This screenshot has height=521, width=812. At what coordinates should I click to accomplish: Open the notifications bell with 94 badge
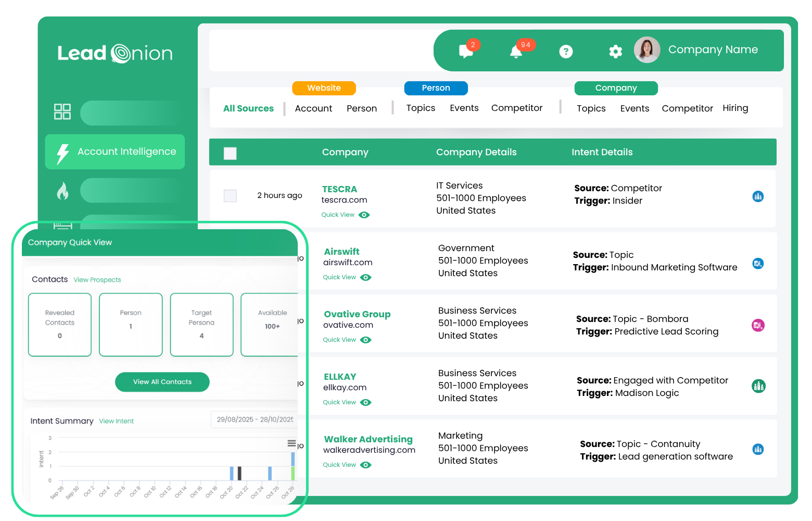[x=516, y=51]
